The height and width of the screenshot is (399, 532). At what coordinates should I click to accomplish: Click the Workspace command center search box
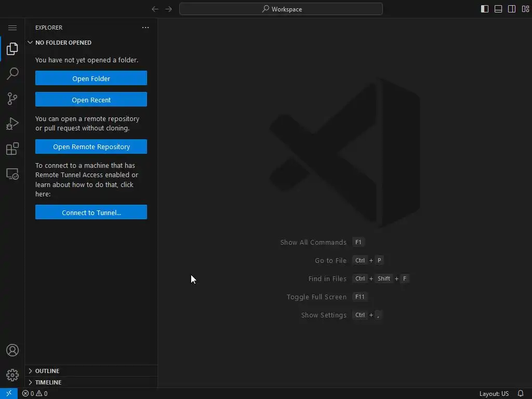point(281,9)
